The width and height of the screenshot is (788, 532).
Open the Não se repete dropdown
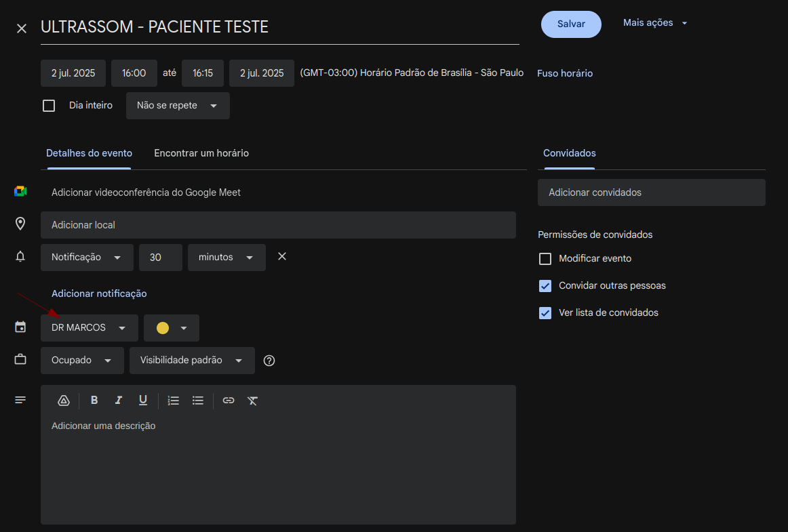point(178,106)
